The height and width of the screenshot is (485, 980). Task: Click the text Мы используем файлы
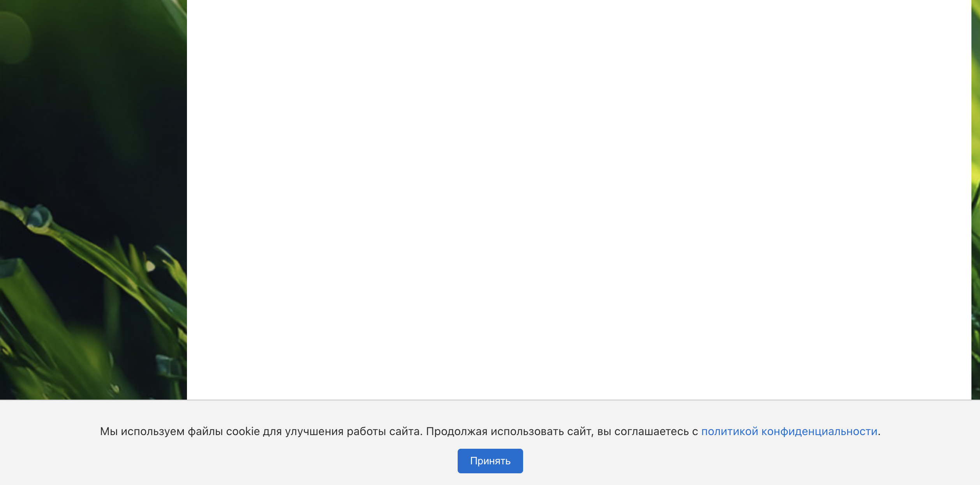[x=161, y=432]
